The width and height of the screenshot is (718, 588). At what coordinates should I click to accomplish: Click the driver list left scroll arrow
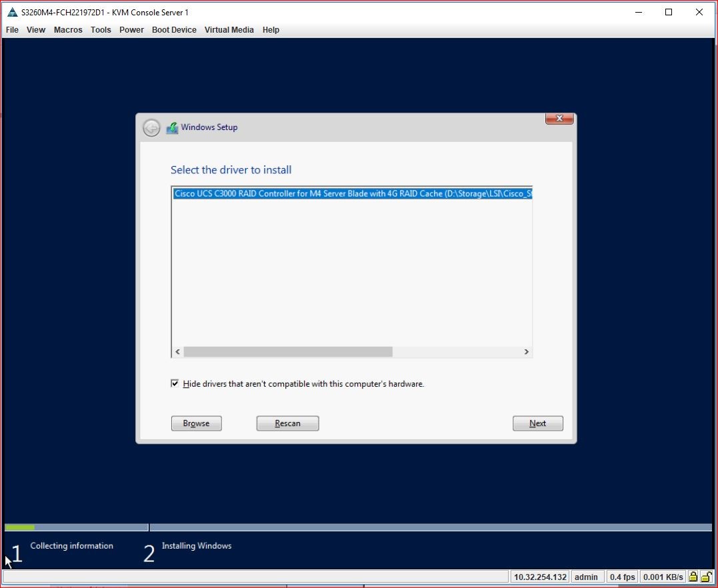[x=178, y=352]
